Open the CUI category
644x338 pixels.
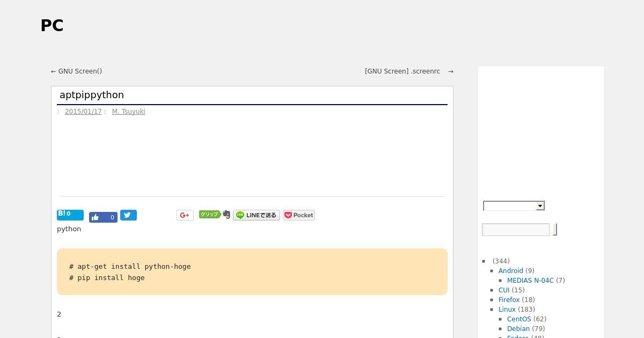[504, 290]
